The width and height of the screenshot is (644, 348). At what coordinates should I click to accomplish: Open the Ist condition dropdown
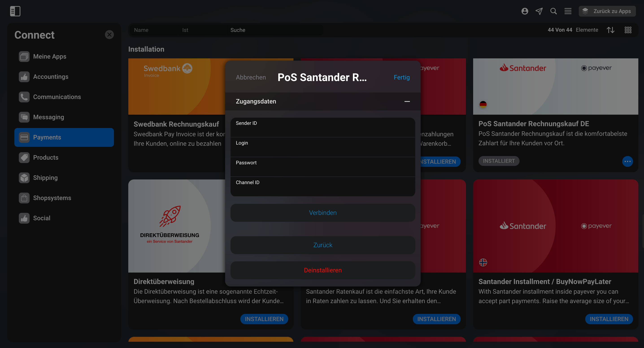click(x=202, y=30)
